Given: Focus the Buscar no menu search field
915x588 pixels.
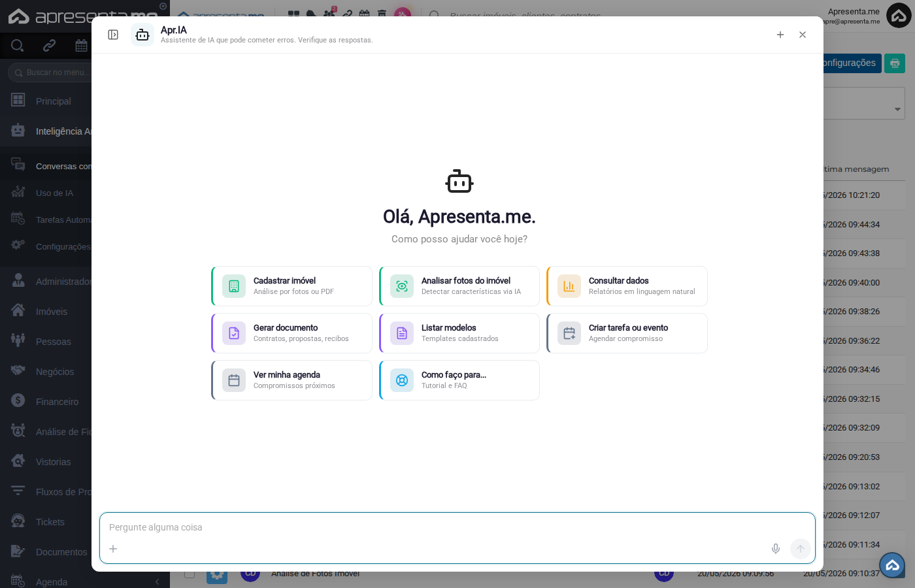Looking at the screenshot, I should (51, 73).
